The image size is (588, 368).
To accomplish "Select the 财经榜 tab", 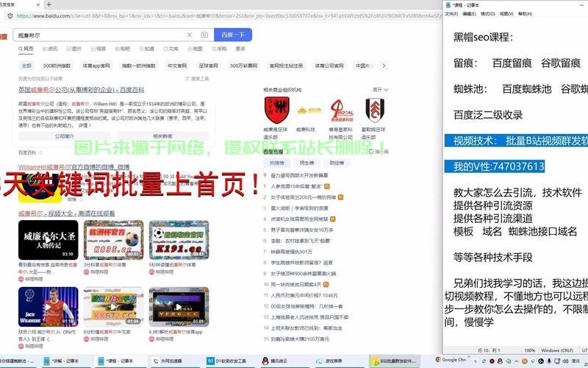I will (337, 163).
